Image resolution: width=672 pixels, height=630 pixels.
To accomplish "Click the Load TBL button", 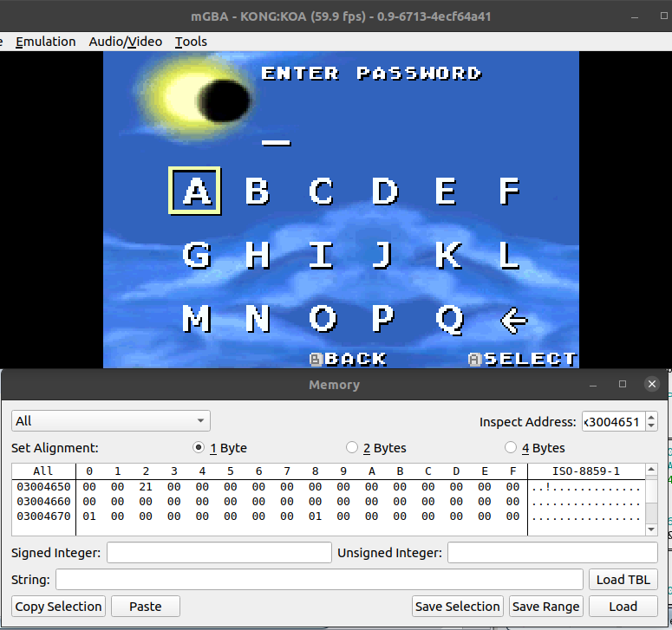I will (x=623, y=580).
